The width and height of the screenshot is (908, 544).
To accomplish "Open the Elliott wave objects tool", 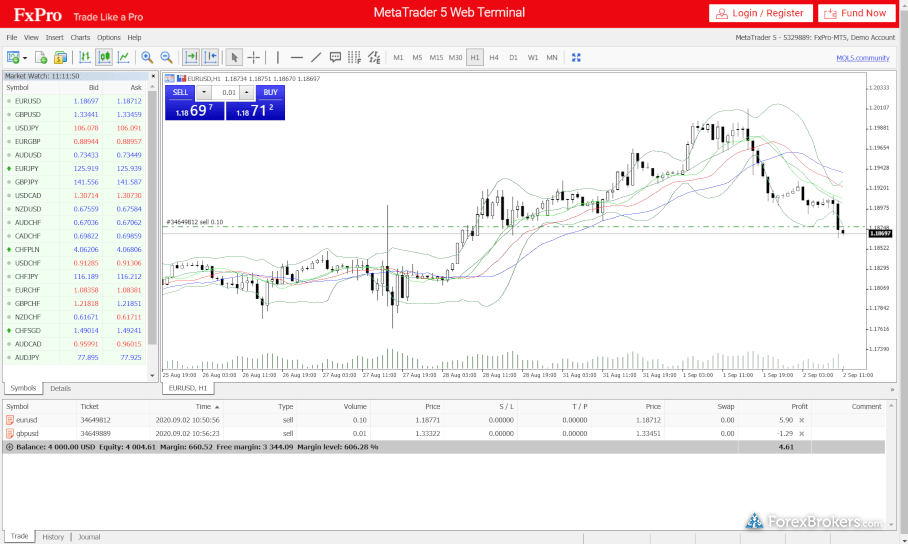I will click(374, 57).
